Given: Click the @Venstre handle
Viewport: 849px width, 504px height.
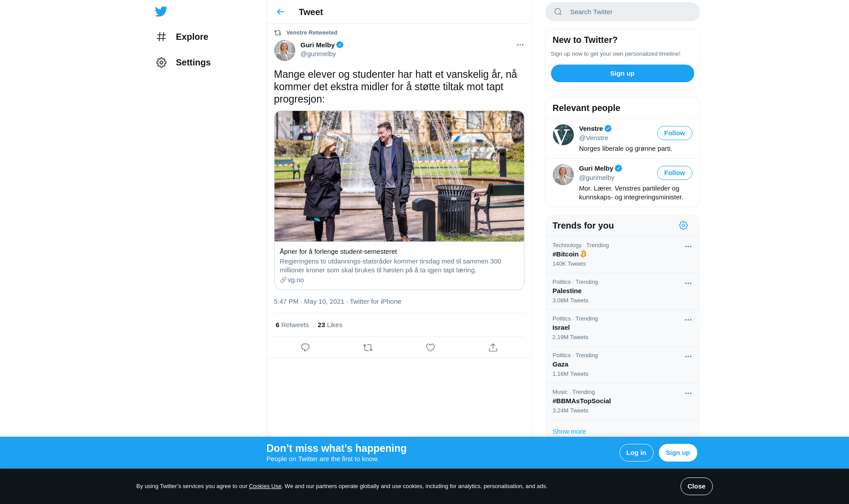Looking at the screenshot, I should click(x=593, y=138).
